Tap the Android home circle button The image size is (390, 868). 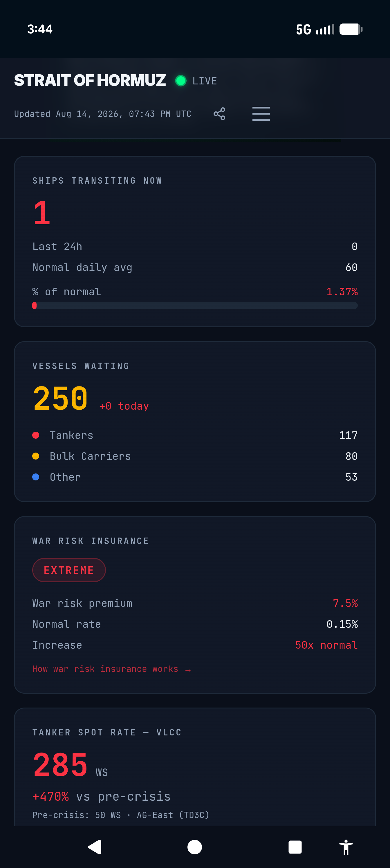[x=195, y=847]
